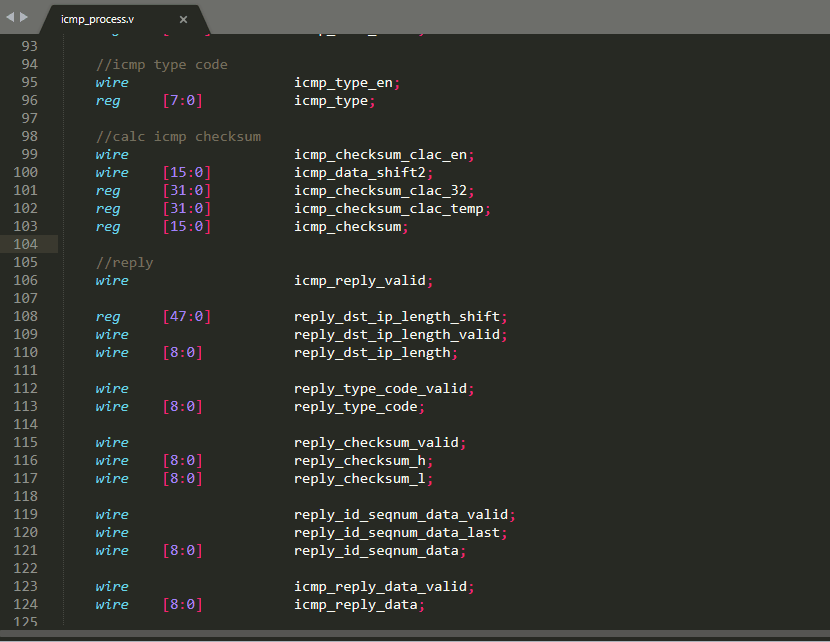The image size is (830, 642).
Task: Click reply_checksum_h identifier
Action: pos(363,461)
